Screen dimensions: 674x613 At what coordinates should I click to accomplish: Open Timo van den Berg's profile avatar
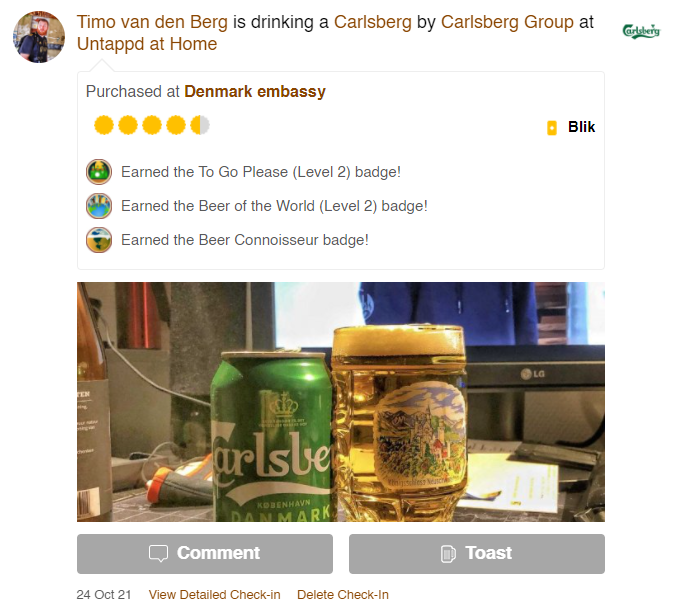click(39, 37)
